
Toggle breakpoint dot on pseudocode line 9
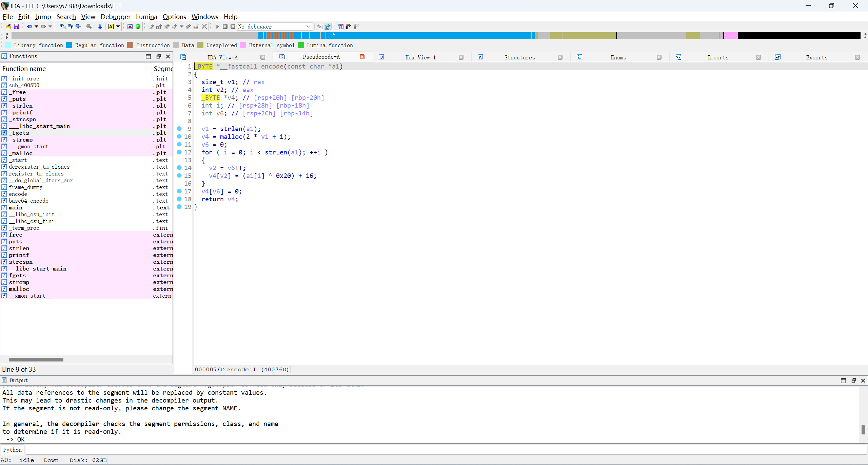pyautogui.click(x=179, y=129)
